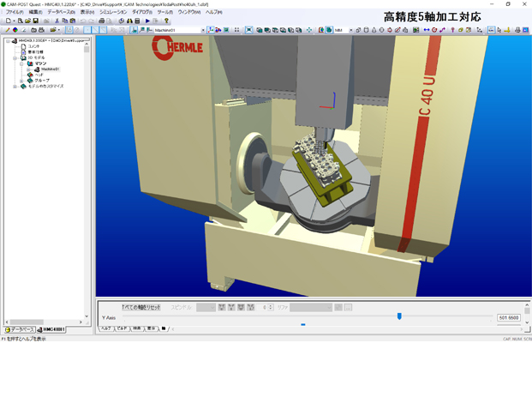
Task: Click the cylinder primitive icon
Action: [366, 30]
